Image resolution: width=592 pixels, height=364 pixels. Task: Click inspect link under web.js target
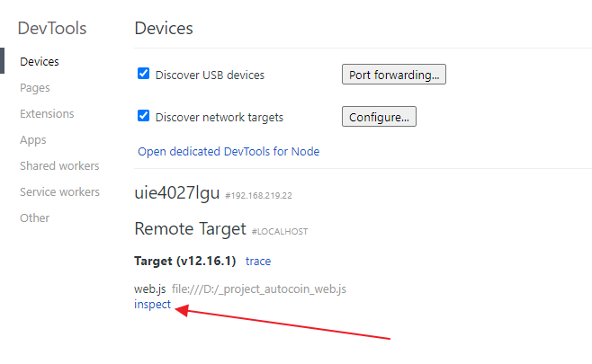click(x=152, y=304)
